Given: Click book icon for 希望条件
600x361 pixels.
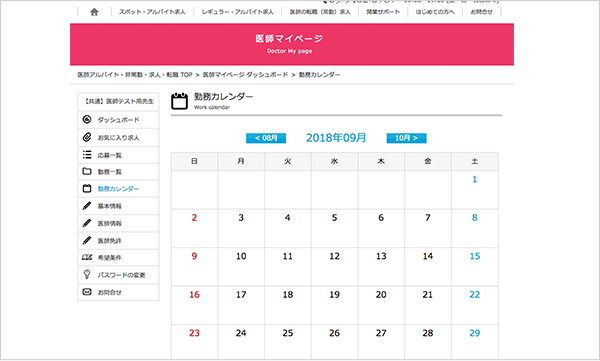Looking at the screenshot, I should [x=87, y=257].
